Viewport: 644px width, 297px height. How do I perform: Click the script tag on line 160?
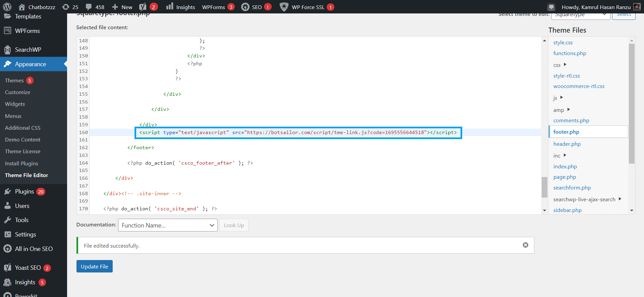coord(298,132)
